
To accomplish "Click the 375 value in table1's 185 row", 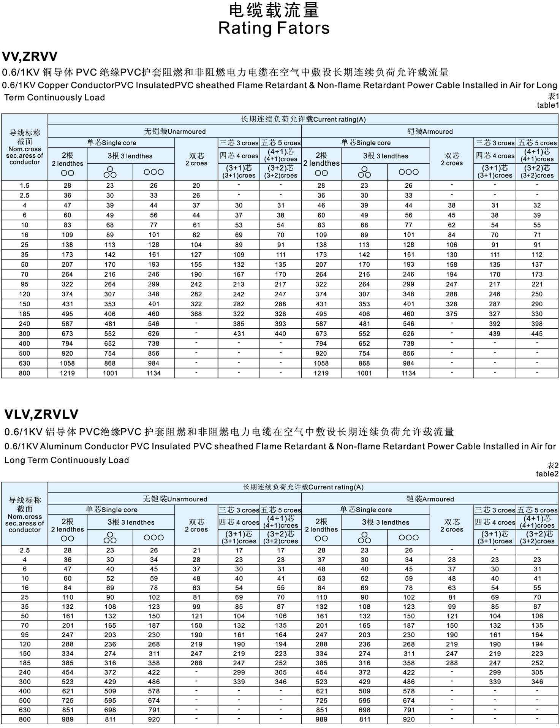I will pyautogui.click(x=451, y=314).
